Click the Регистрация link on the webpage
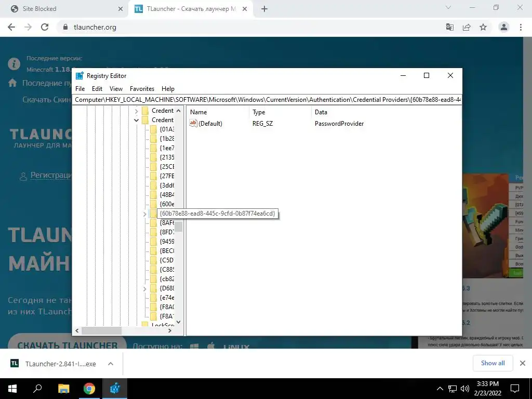Image resolution: width=532 pixels, height=399 pixels. pyautogui.click(x=51, y=175)
